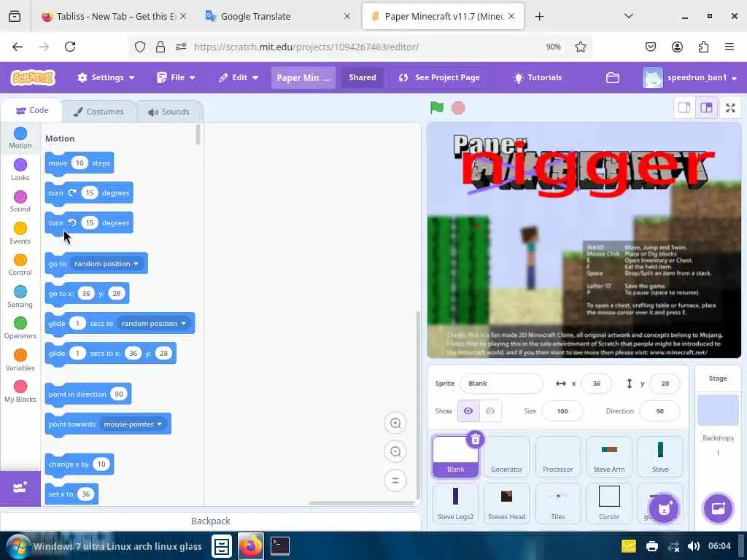Select the Cursor sprite
747x560 pixels.
point(609,503)
